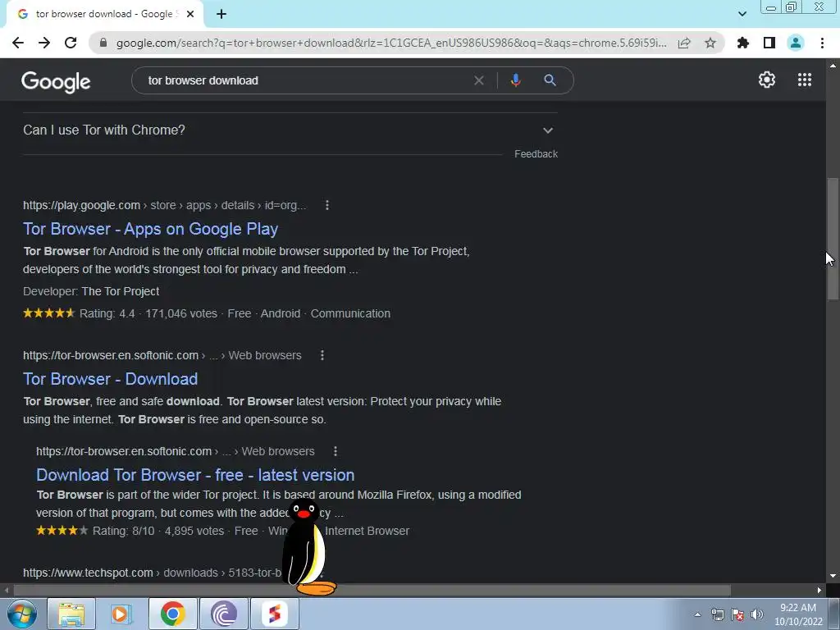The height and width of the screenshot is (630, 840).
Task: Close the 'tor browser download' tab
Action: click(190, 14)
